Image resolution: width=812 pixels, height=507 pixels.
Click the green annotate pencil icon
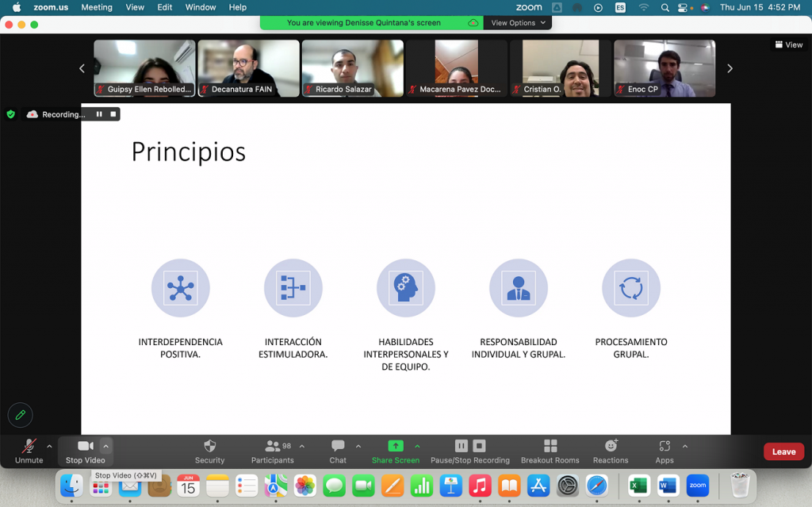[x=21, y=415]
